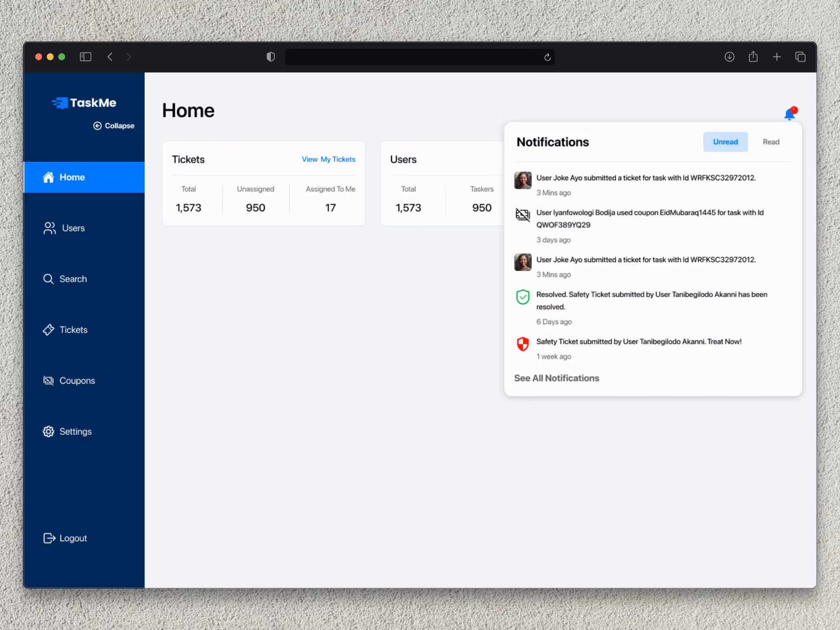Switch to the Read notifications tab
Viewport: 840px width, 630px height.
pyautogui.click(x=771, y=142)
